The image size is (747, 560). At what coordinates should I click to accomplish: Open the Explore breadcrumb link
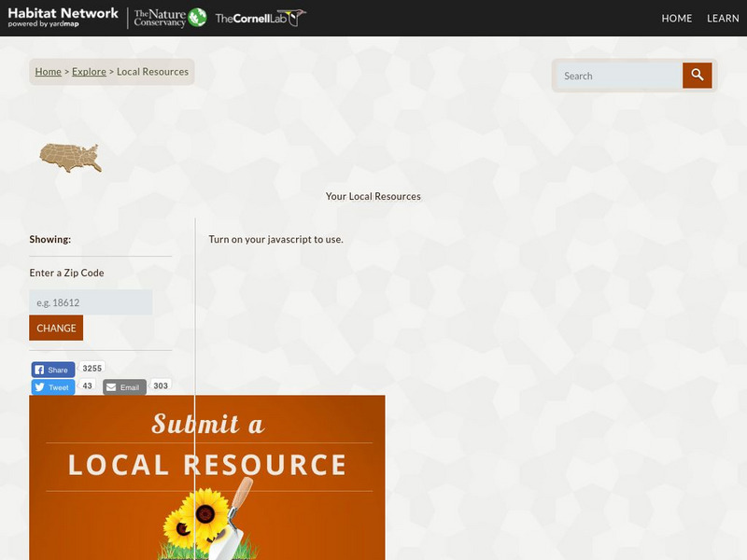point(89,71)
